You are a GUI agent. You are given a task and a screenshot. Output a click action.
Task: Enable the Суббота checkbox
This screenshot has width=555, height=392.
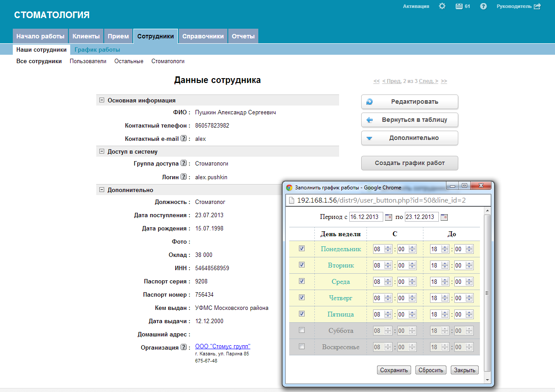point(302,330)
